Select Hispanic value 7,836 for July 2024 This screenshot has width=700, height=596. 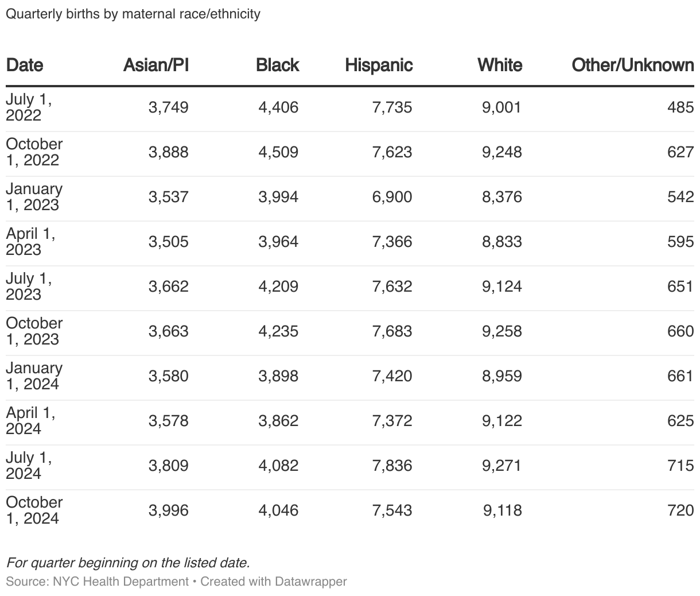[392, 466]
